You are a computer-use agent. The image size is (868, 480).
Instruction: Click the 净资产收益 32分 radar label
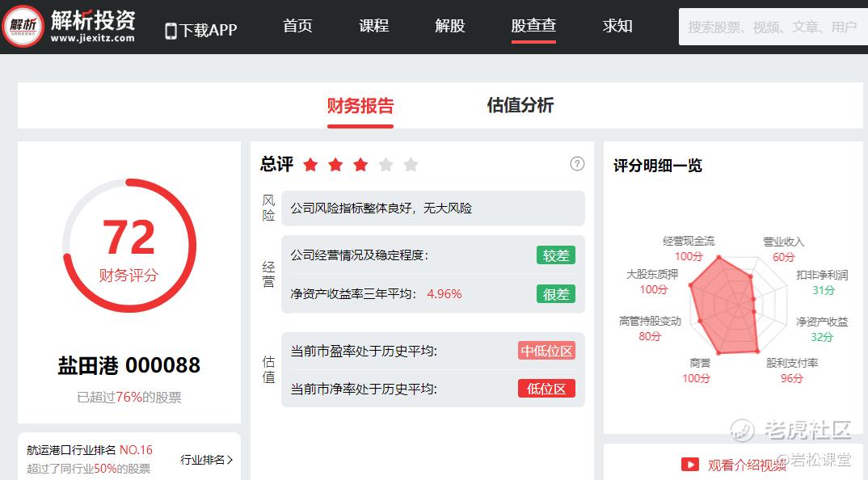pos(822,329)
